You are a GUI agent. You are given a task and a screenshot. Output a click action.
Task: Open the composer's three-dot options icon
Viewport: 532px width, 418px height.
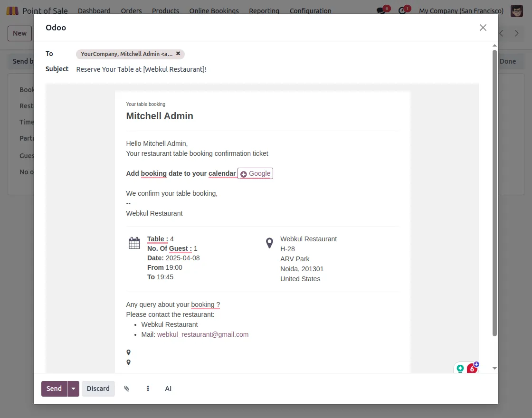tap(148, 389)
